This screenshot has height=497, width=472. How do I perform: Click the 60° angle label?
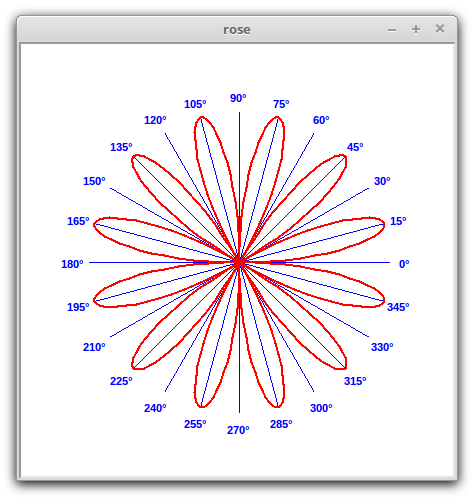[321, 120]
